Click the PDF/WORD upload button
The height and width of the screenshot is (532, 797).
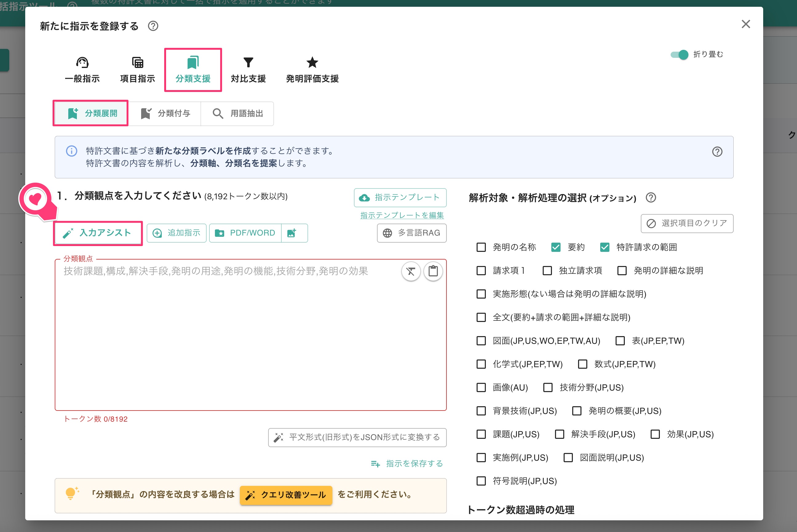coord(245,233)
